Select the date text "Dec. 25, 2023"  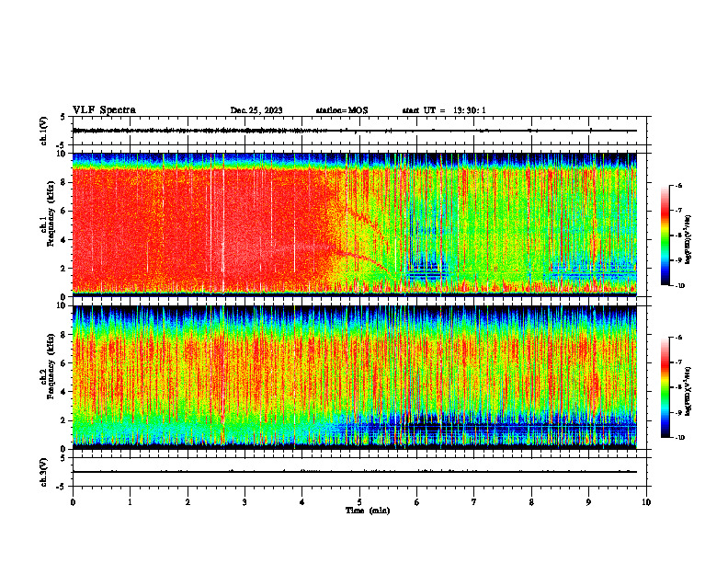[x=256, y=110]
